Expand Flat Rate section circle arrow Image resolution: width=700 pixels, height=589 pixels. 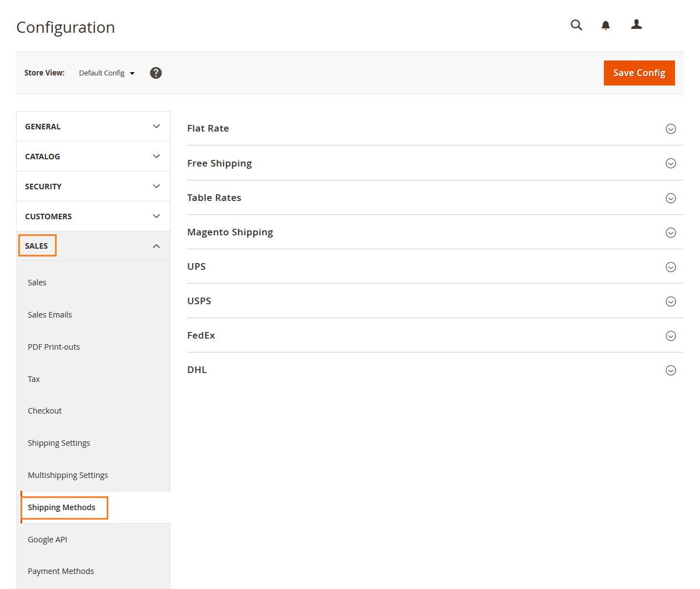pos(671,129)
